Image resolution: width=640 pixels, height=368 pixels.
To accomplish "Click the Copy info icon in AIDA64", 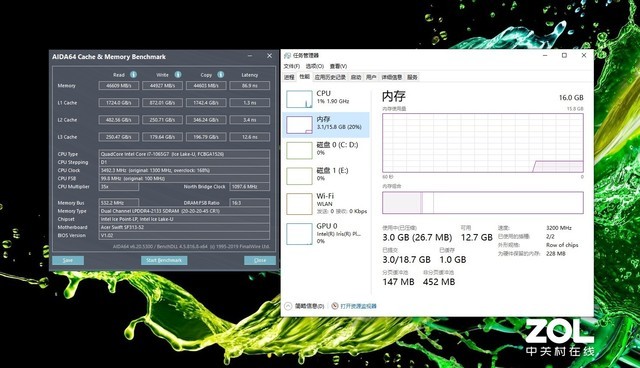I will point(220,74).
